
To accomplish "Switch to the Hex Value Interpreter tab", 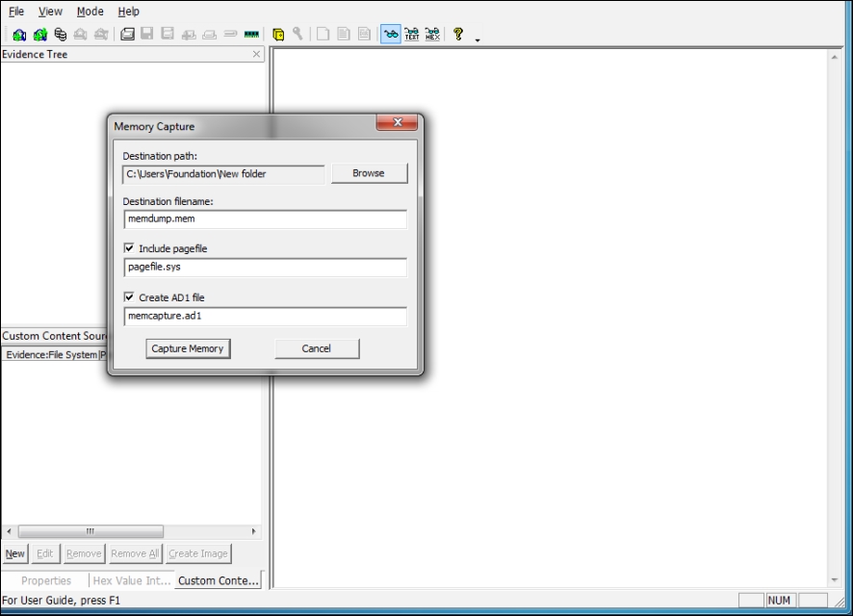I will [x=132, y=580].
